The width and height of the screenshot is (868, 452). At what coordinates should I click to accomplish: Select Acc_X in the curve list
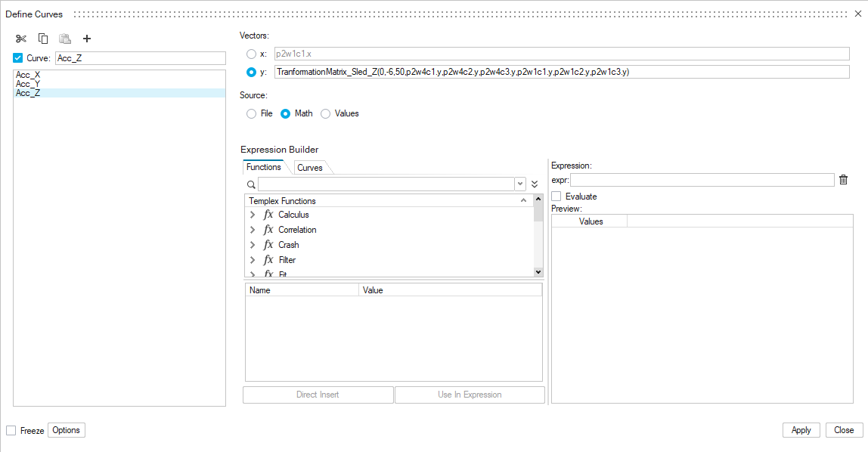(x=119, y=75)
